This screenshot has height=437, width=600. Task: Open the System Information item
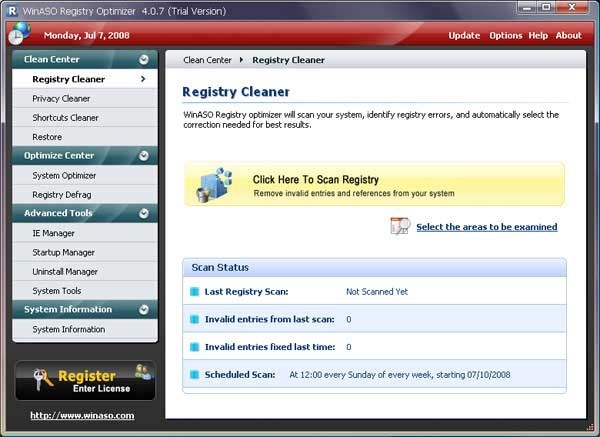[x=85, y=329]
